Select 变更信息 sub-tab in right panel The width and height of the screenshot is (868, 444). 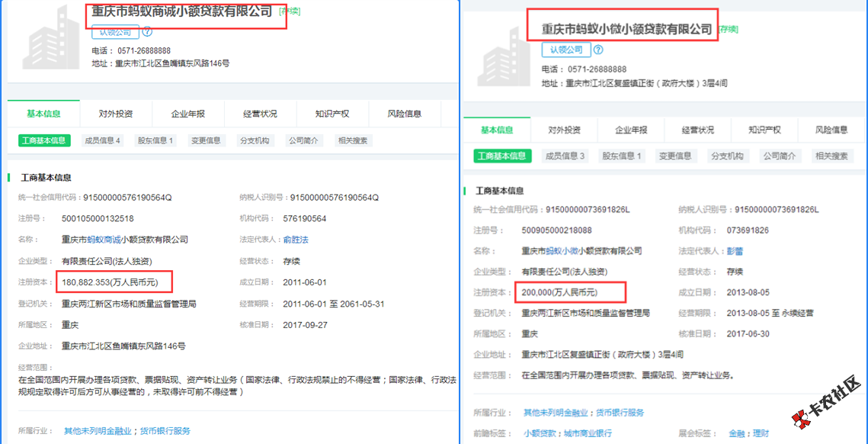tap(674, 156)
